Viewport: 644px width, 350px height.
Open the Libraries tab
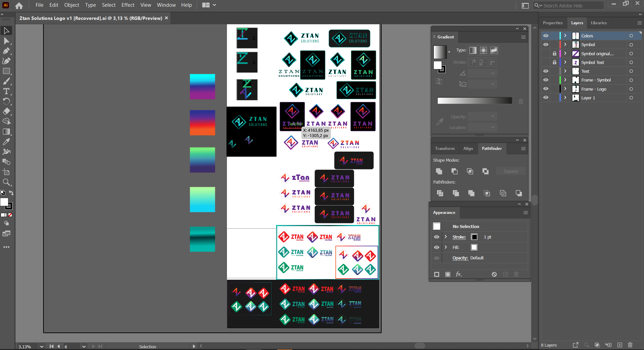pyautogui.click(x=599, y=23)
